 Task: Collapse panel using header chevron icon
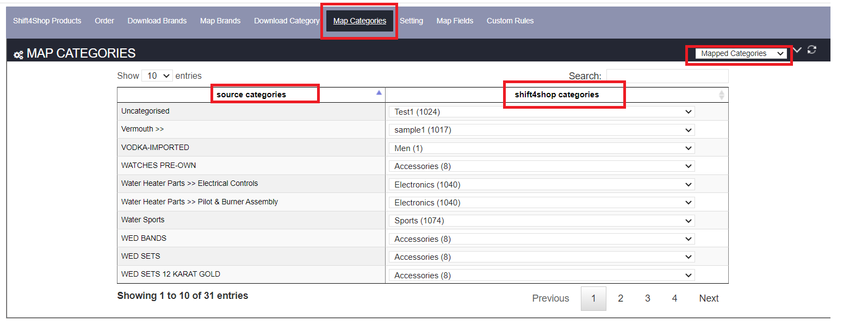coord(797,49)
